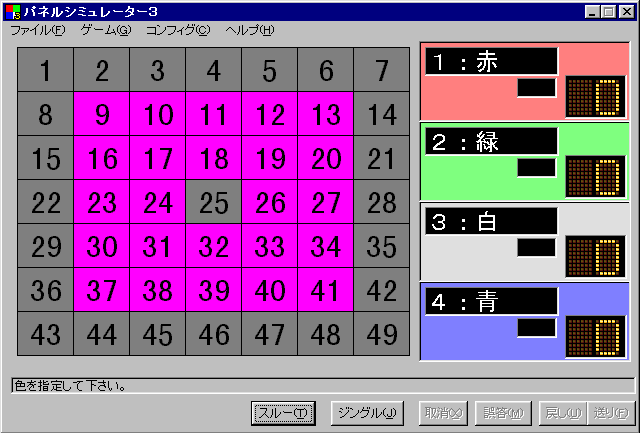Click the LED score display for blue
The image size is (640, 433).
point(595,337)
